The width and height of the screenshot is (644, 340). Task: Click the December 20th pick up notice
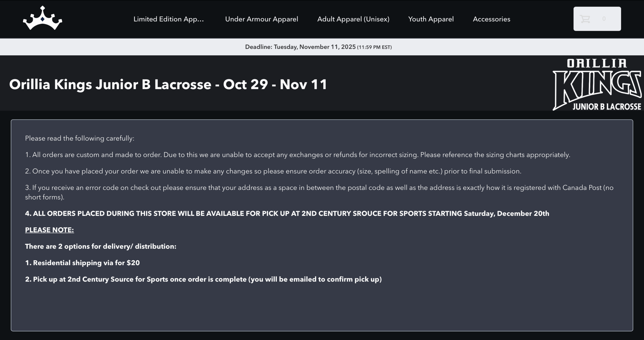point(287,214)
